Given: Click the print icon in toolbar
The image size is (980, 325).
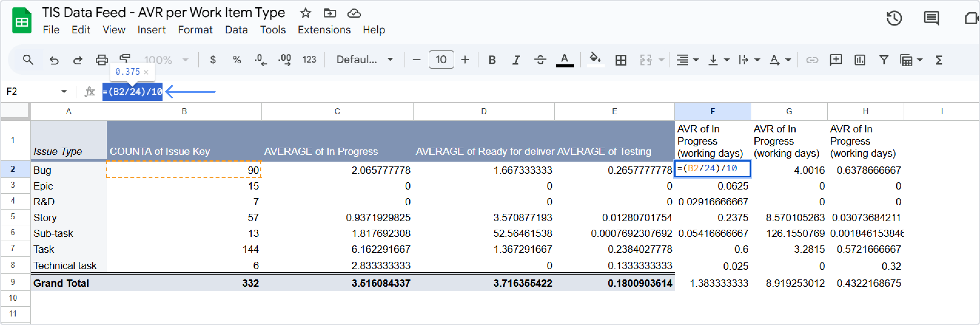Looking at the screenshot, I should point(101,60).
